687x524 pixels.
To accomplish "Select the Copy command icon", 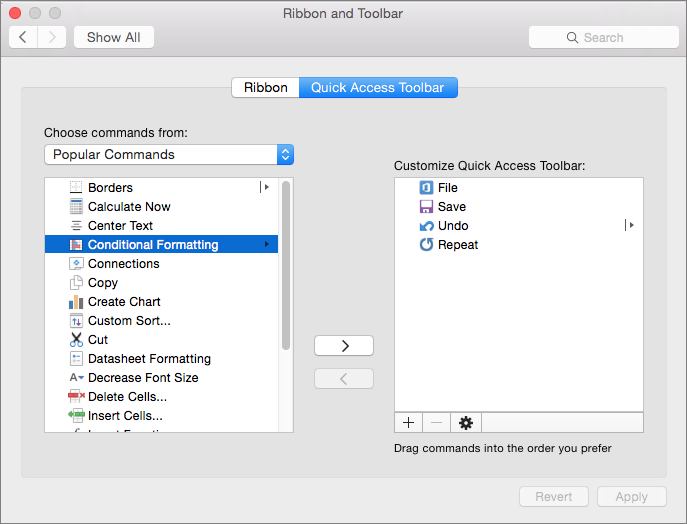I will (76, 283).
